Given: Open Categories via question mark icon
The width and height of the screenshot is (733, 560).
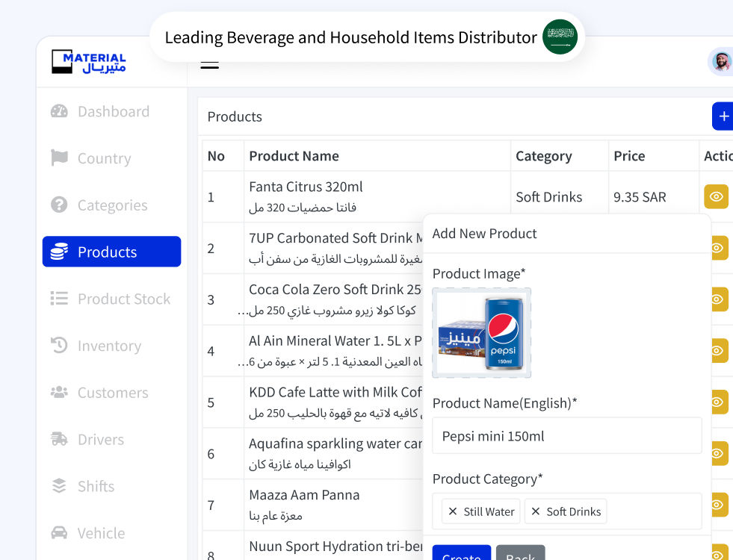Looking at the screenshot, I should pyautogui.click(x=59, y=205).
